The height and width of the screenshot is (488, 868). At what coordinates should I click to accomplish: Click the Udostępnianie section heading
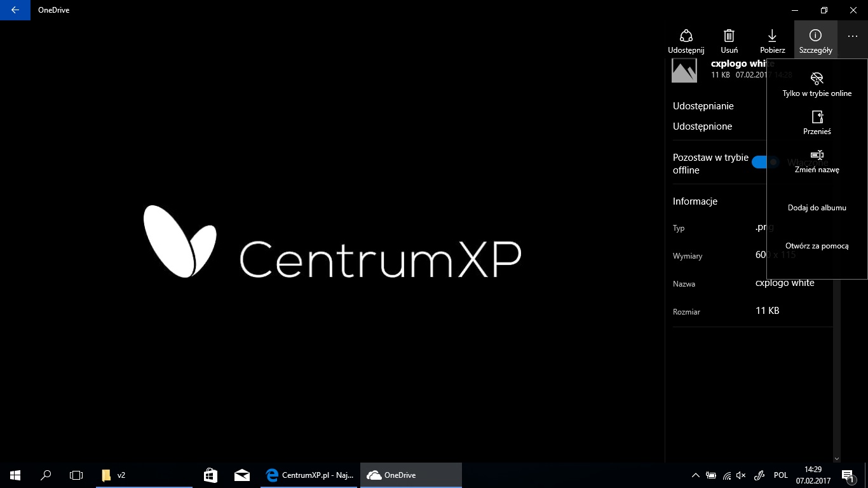click(703, 106)
